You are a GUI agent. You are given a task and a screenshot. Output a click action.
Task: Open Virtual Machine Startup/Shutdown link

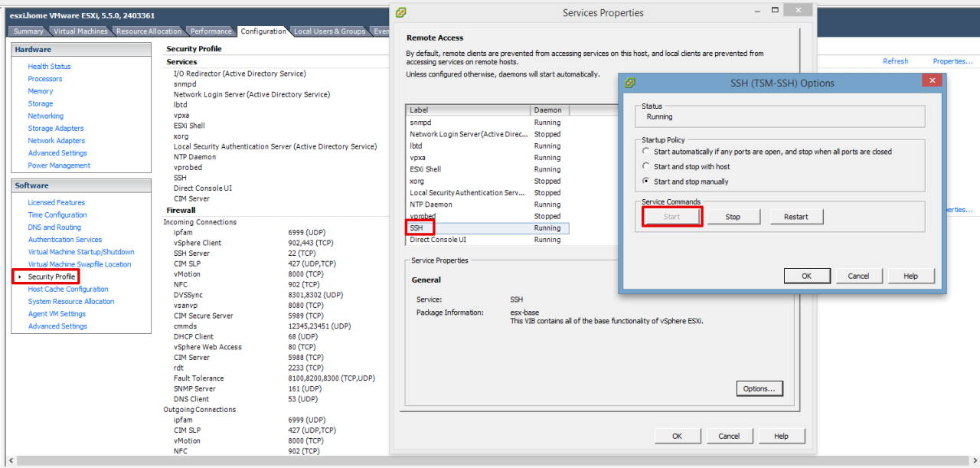click(81, 251)
